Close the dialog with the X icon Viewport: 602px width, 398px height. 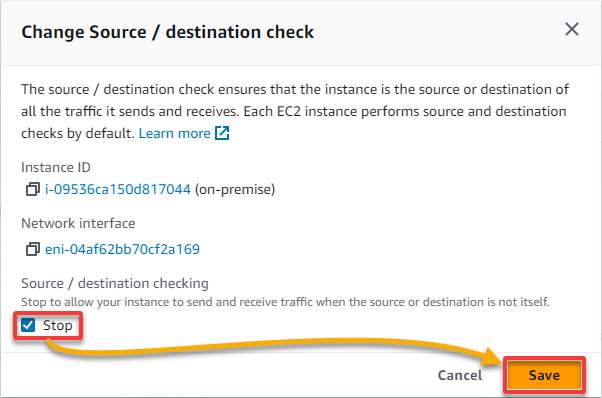[x=572, y=29]
